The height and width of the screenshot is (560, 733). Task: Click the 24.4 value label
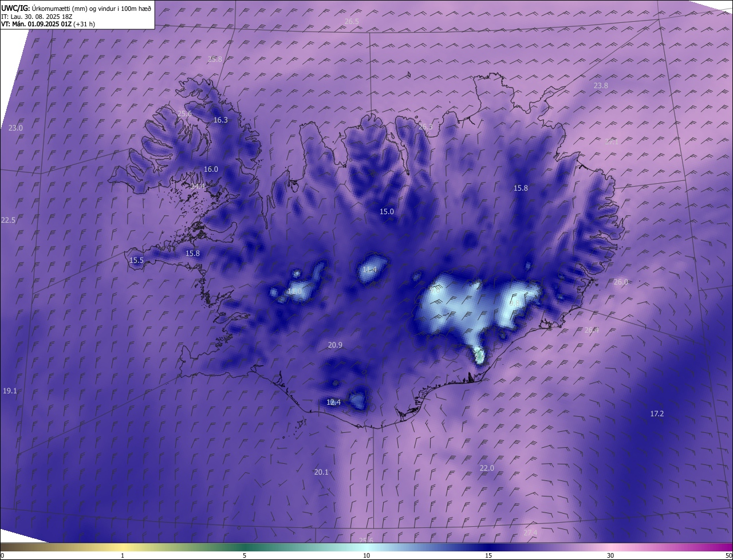point(198,186)
